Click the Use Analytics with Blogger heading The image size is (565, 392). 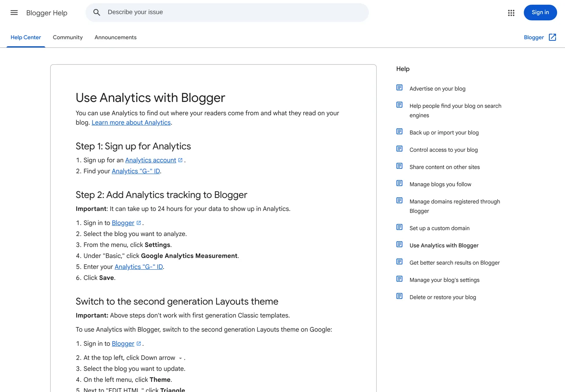click(x=150, y=98)
